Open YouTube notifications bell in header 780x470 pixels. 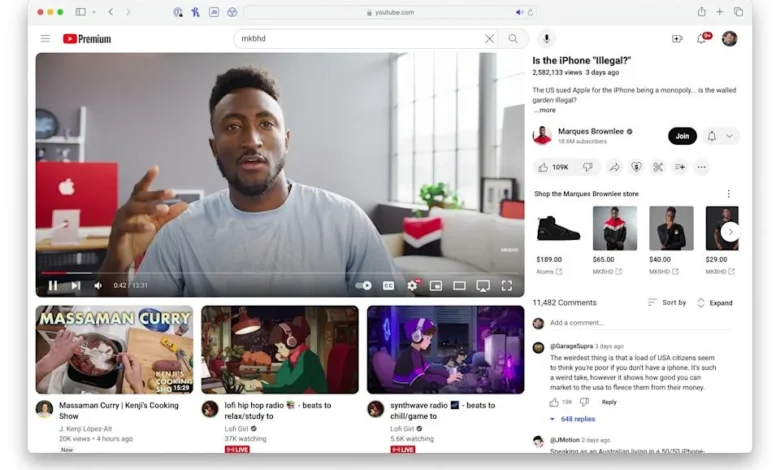coord(704,39)
